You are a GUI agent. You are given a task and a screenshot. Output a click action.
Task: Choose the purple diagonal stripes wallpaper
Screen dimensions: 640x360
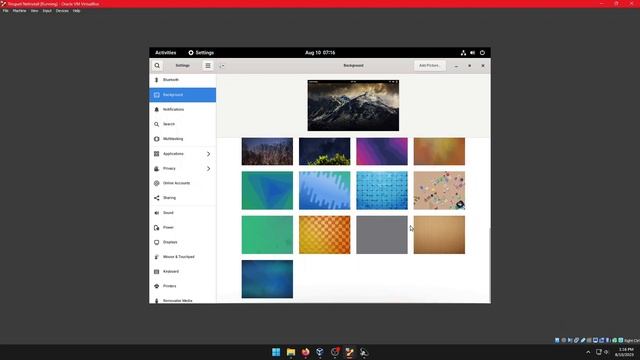(x=382, y=151)
